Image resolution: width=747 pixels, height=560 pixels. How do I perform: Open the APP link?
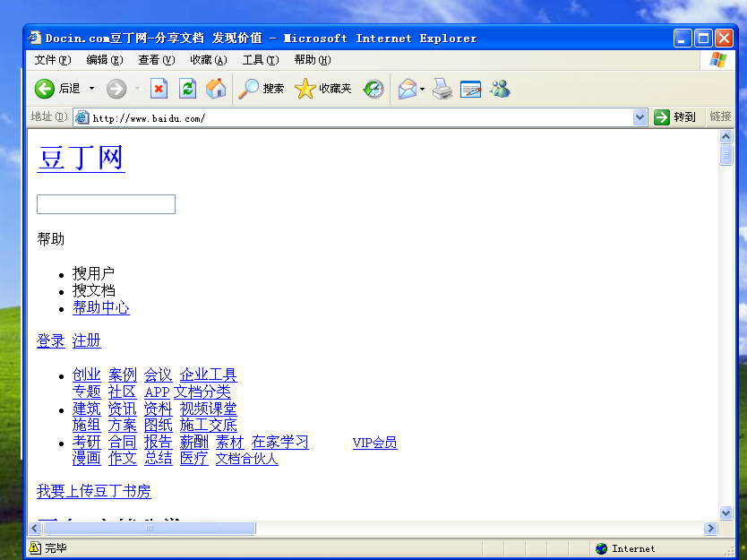tap(157, 392)
